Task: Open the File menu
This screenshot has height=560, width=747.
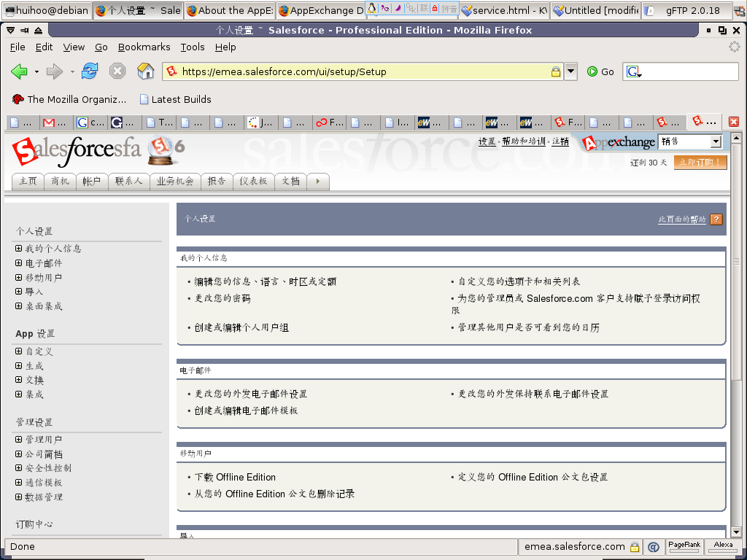Action: (18, 47)
